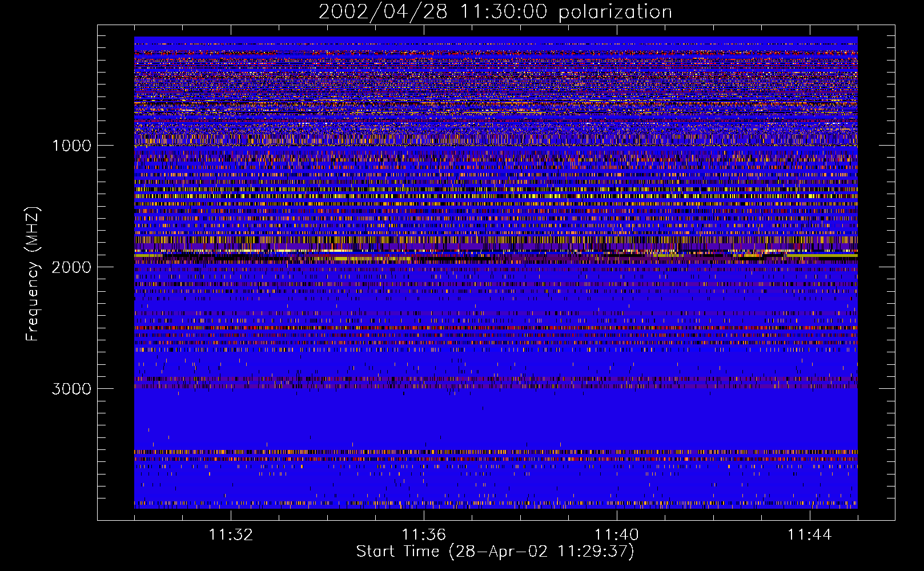The height and width of the screenshot is (571, 924).
Task: Click the 'Start Time (28-Apr-02 11:29:37)' axis label
Action: (495, 552)
